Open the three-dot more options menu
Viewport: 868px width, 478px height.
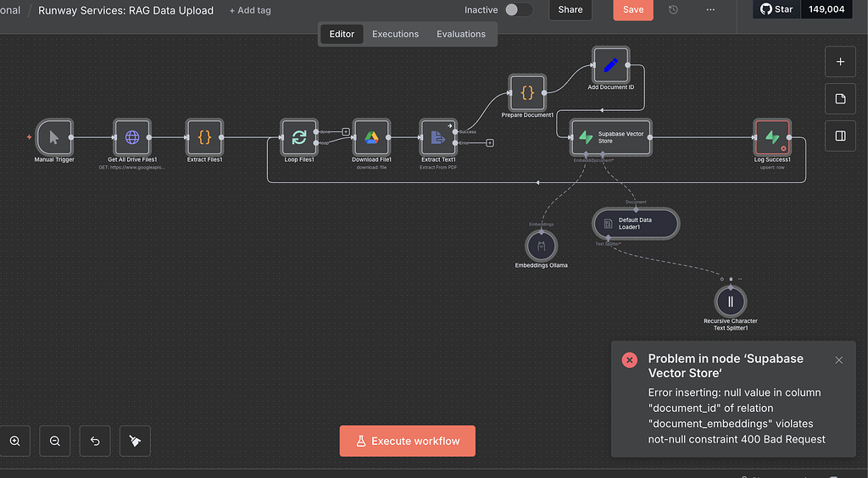710,10
